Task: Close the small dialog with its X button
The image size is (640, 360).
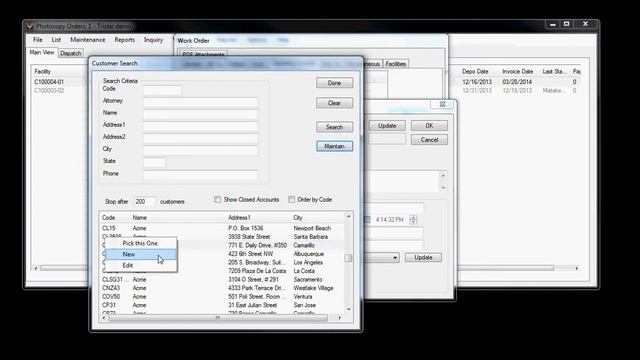Action: 442,104
